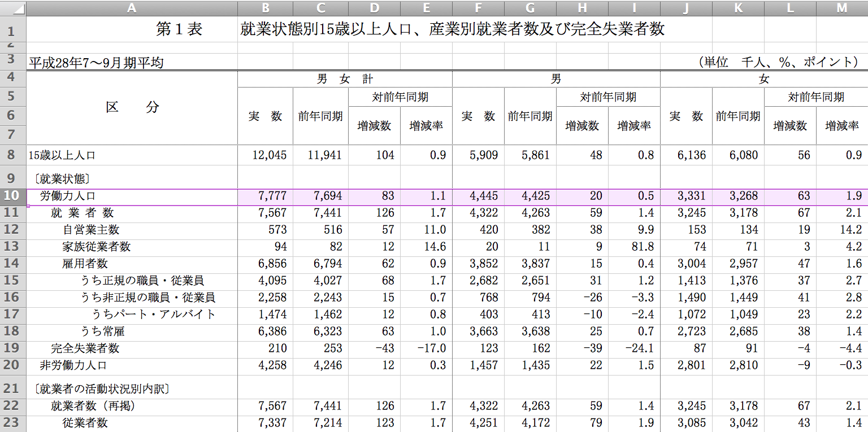The image size is (868, 432).
Task: Select the "非労働力人口" label
Action: coord(73,365)
